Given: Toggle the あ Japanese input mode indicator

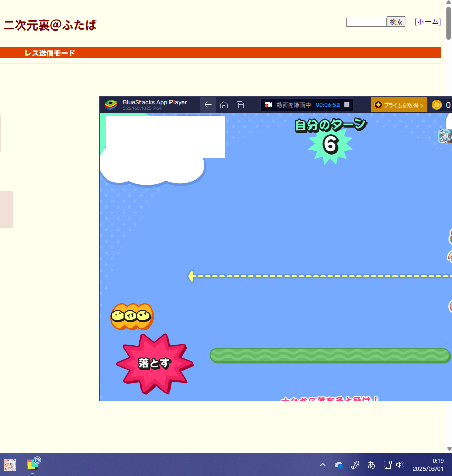Looking at the screenshot, I should point(371,465).
